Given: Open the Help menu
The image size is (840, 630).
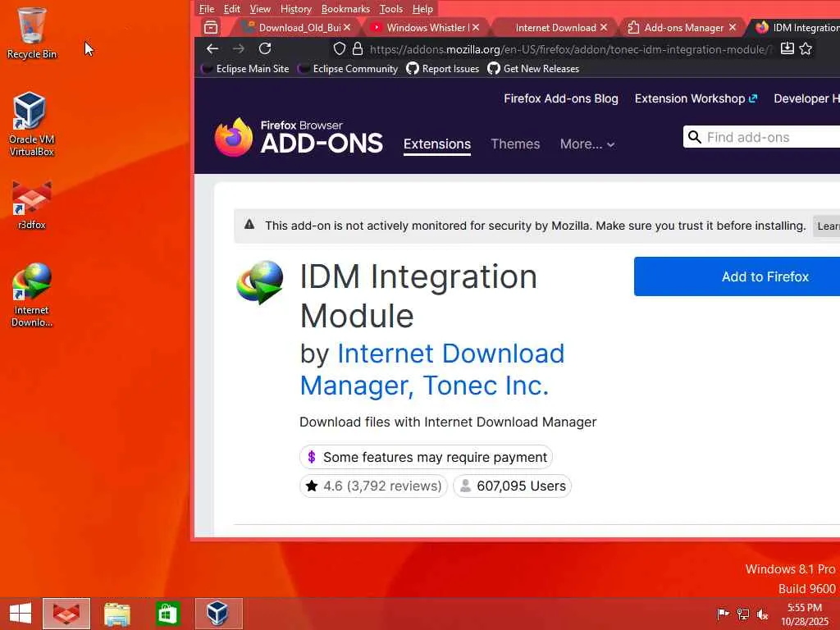Looking at the screenshot, I should click(422, 8).
